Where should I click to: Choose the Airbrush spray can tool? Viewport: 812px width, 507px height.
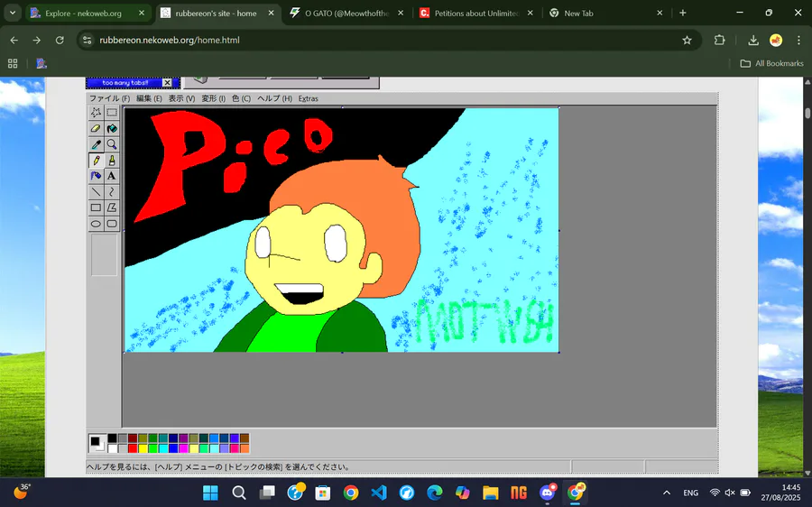pos(96,176)
